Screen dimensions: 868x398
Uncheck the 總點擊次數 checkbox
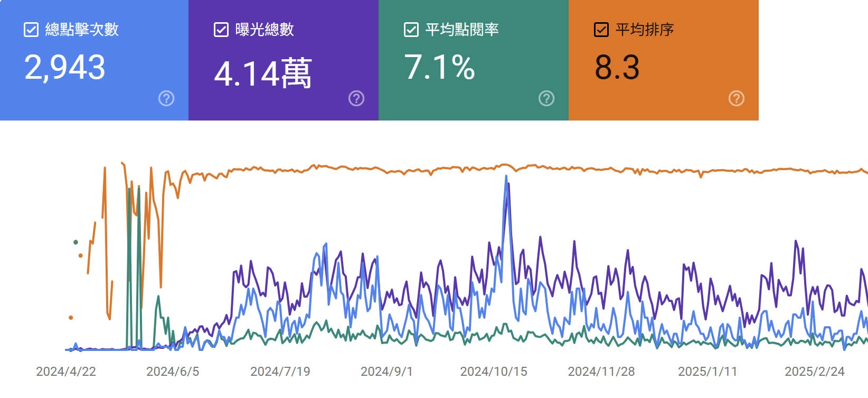click(31, 30)
